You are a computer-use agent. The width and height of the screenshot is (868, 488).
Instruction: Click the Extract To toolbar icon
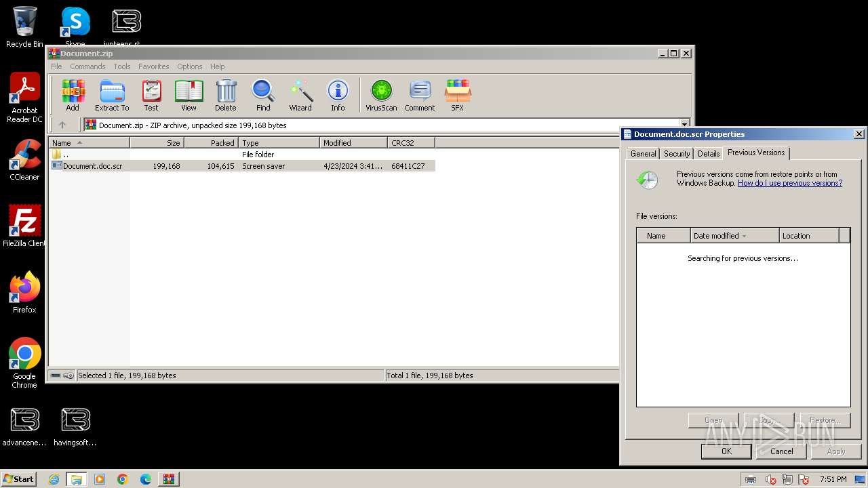click(112, 95)
